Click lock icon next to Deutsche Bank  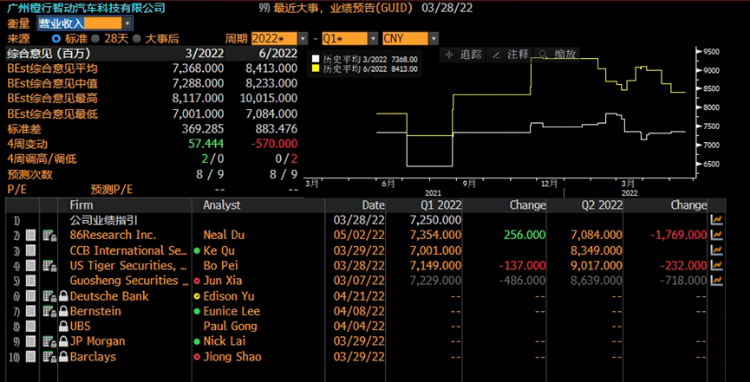pos(63,296)
